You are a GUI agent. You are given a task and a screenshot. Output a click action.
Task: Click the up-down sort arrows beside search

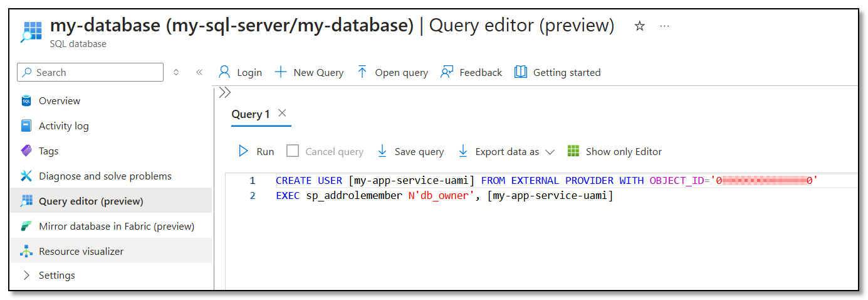[176, 72]
